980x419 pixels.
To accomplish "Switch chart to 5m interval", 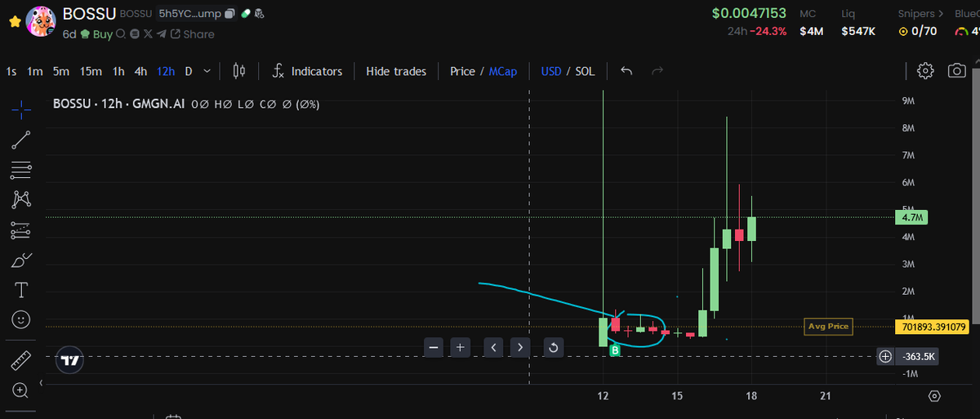I will pos(61,71).
